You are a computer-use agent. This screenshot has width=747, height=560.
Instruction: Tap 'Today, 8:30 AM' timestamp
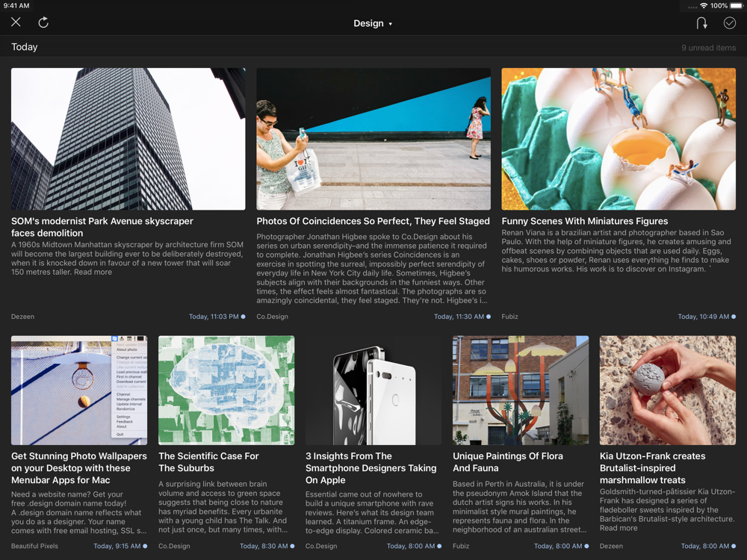click(x=264, y=547)
